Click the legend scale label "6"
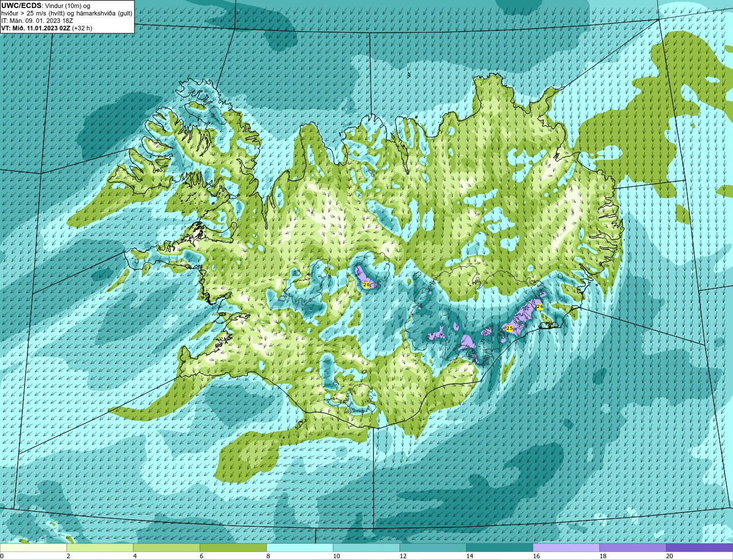This screenshot has width=733, height=560. click(x=201, y=556)
